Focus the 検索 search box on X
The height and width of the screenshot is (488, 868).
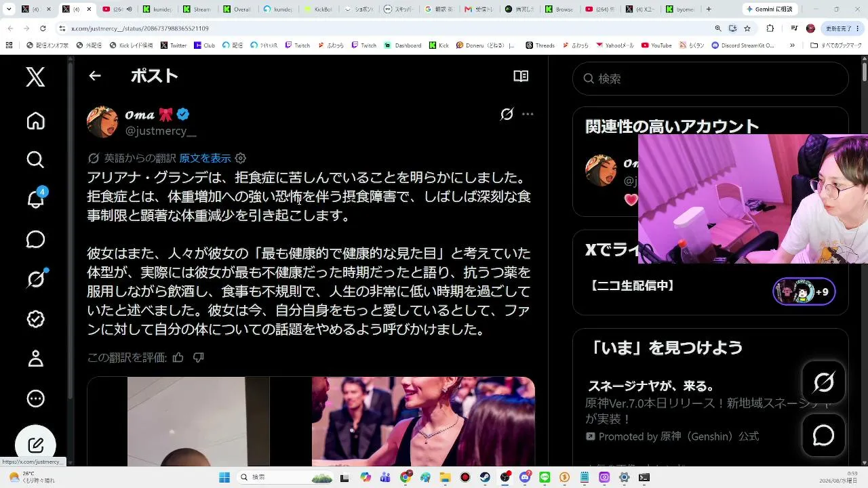point(710,79)
